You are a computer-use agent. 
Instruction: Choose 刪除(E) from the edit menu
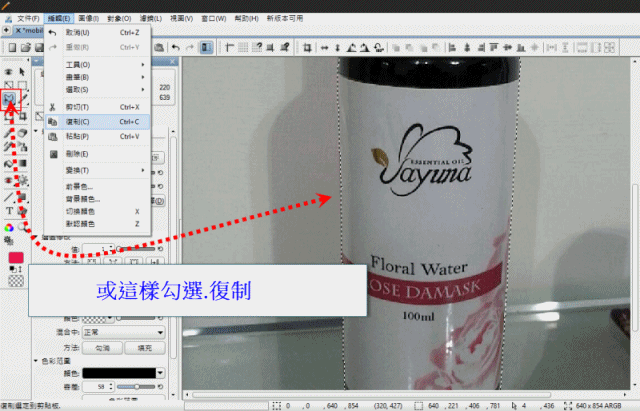tap(98, 154)
